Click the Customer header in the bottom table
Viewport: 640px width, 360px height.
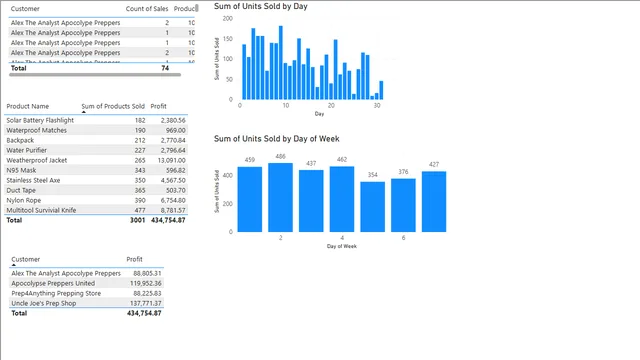[26, 259]
